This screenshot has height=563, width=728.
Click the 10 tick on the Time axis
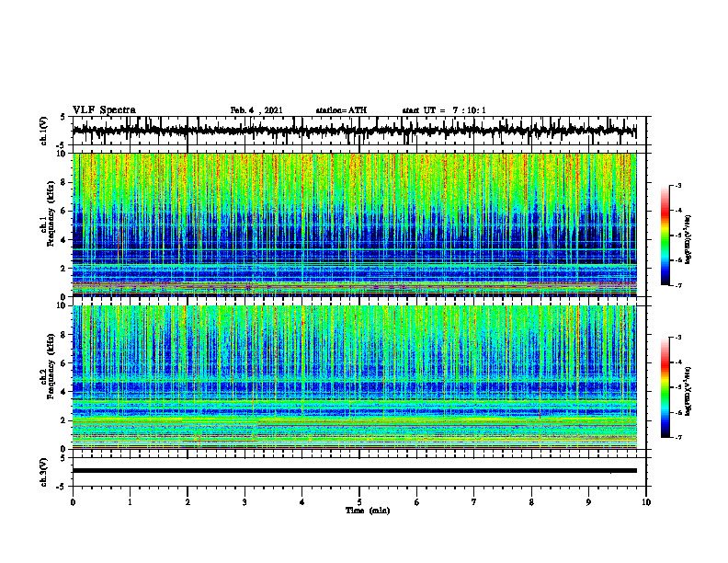pyautogui.click(x=646, y=502)
